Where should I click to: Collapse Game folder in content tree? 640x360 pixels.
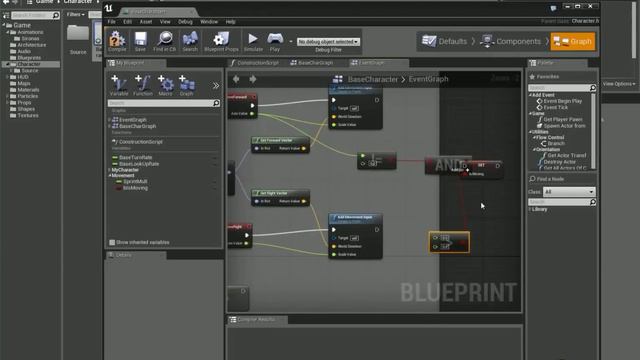4,25
